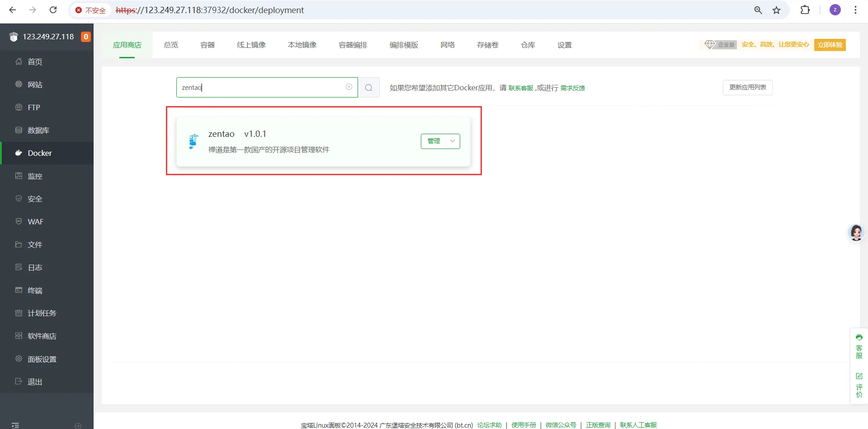The width and height of the screenshot is (868, 429).
Task: Open 文件 in the sidebar
Action: (x=47, y=245)
